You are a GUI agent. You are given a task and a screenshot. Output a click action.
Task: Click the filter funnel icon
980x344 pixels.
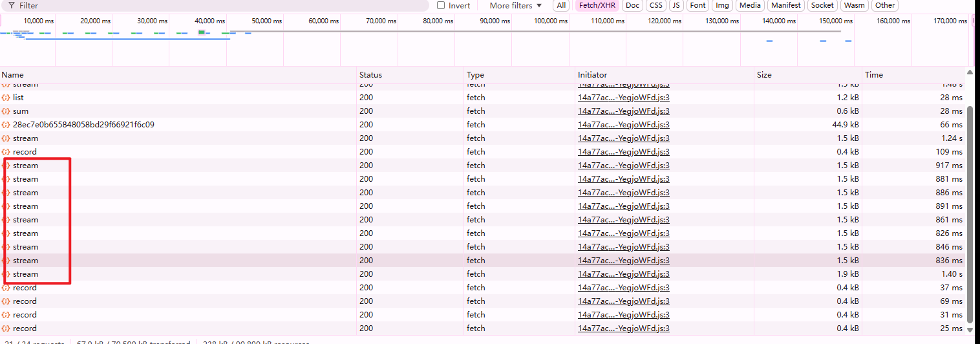coord(12,5)
